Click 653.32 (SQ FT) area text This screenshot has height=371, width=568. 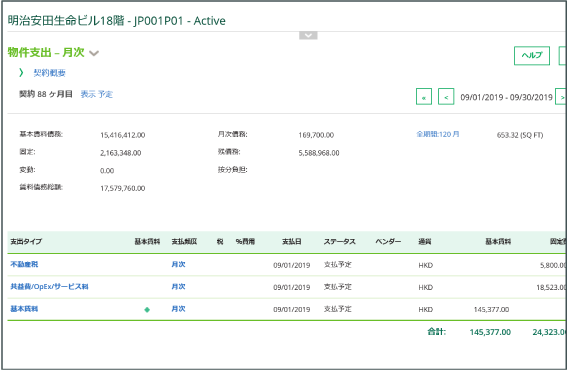[520, 135]
